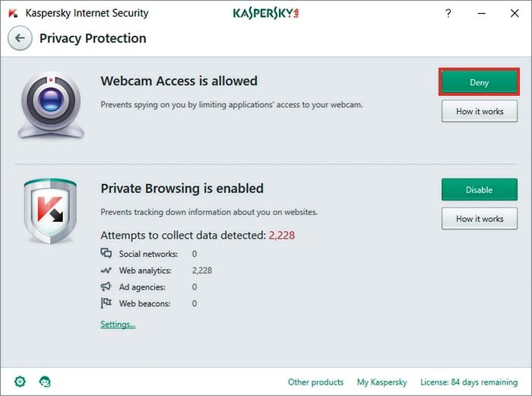Screen dimensions: 532x396
Task: Click the support agent face icon
Action: coord(45,382)
